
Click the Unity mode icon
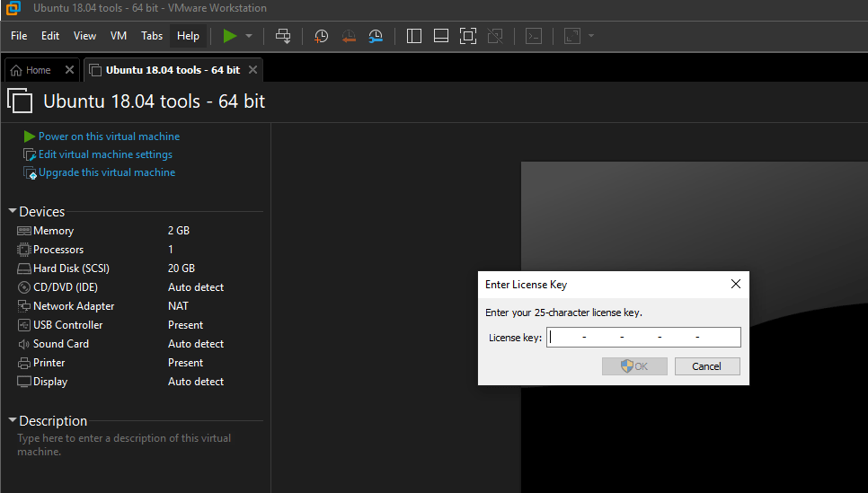pyautogui.click(x=495, y=36)
